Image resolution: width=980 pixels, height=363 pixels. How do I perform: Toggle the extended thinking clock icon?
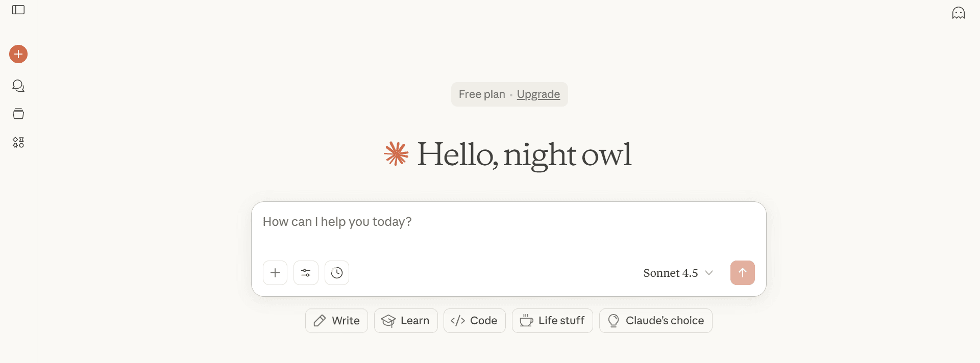[x=337, y=273]
